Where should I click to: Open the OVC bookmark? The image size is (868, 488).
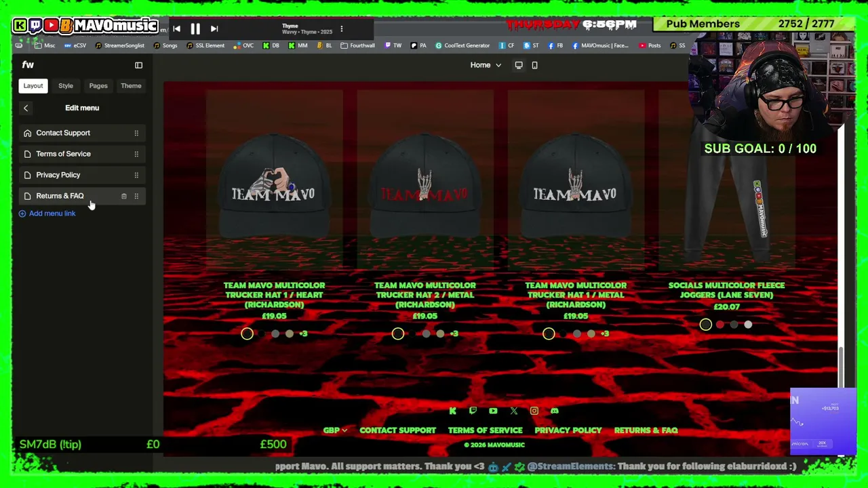pos(243,45)
